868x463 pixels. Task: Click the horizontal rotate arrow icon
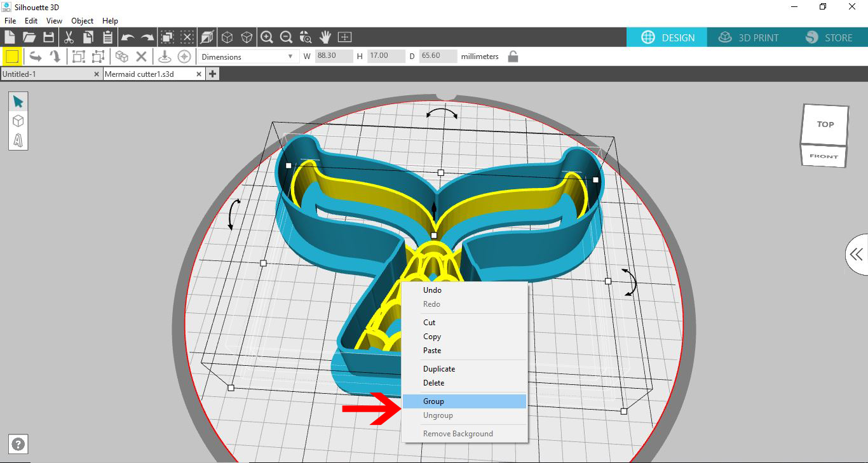pyautogui.click(x=36, y=57)
